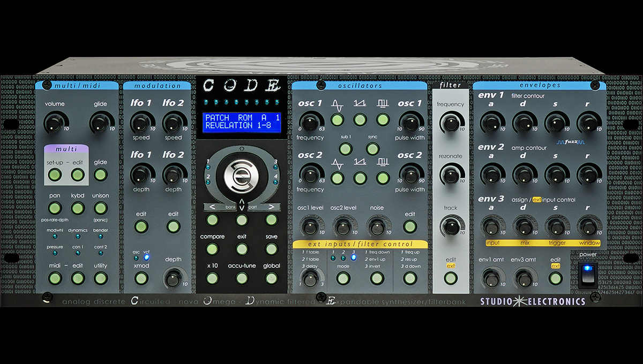643x364 pixels.
Task: Click the button under the up/down arrows
Action: 242,219
